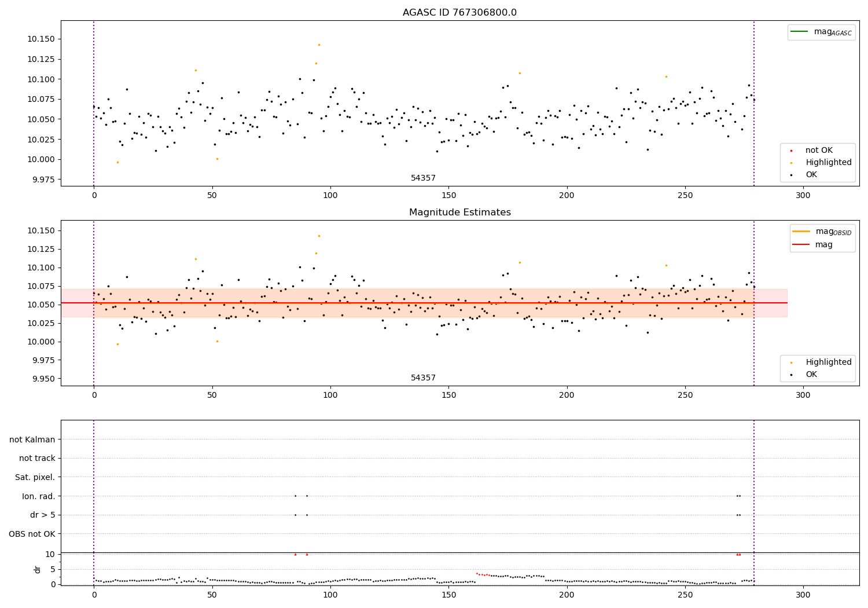Click the '10.150' y-axis tick in the top plot

[41, 39]
